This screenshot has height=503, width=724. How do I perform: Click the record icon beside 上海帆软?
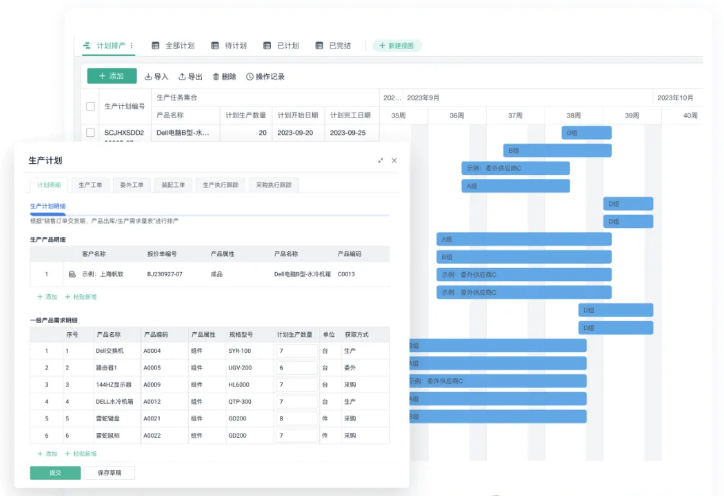click(x=72, y=272)
